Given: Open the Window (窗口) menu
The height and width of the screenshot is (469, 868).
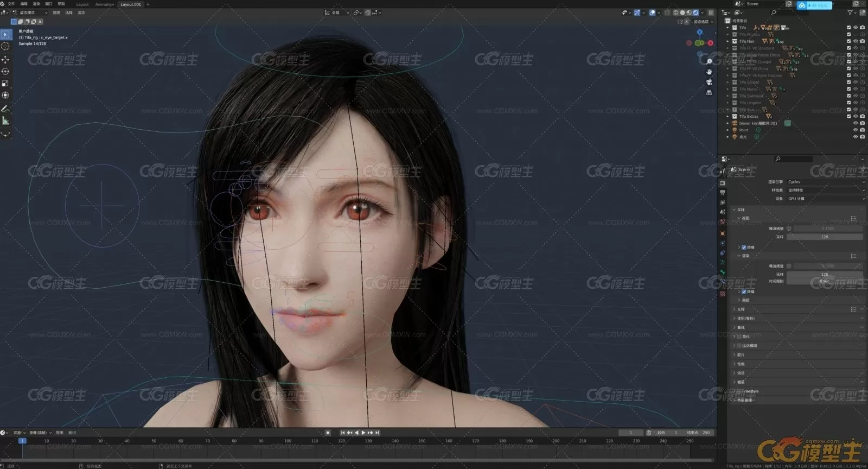Looking at the screenshot, I should pyautogui.click(x=49, y=4).
